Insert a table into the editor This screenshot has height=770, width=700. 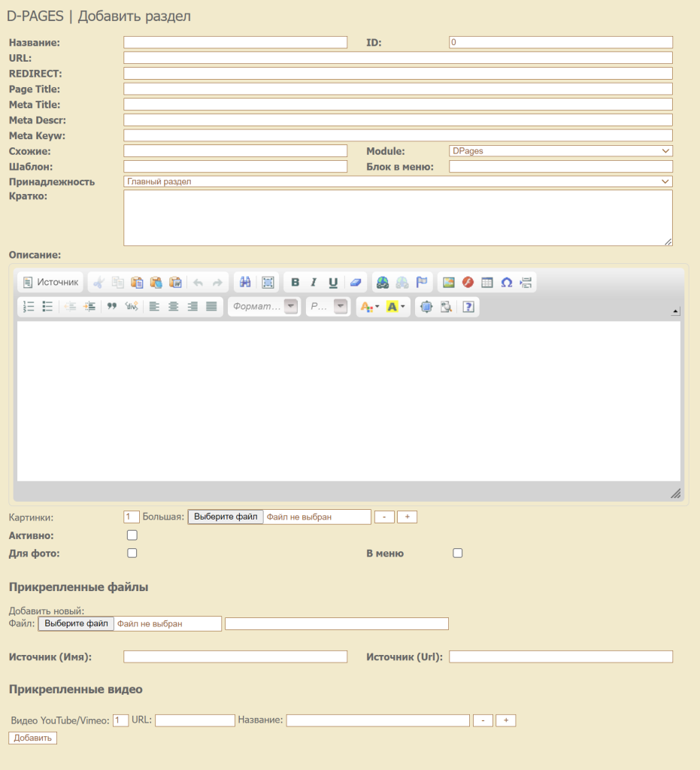(x=487, y=282)
